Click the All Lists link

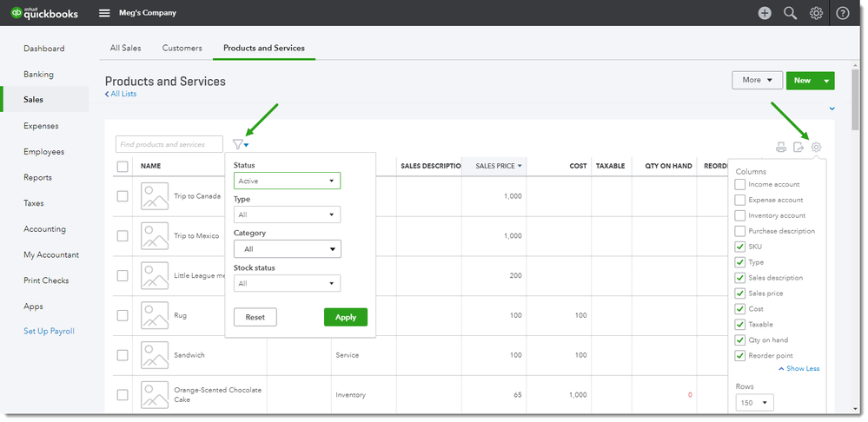121,94
